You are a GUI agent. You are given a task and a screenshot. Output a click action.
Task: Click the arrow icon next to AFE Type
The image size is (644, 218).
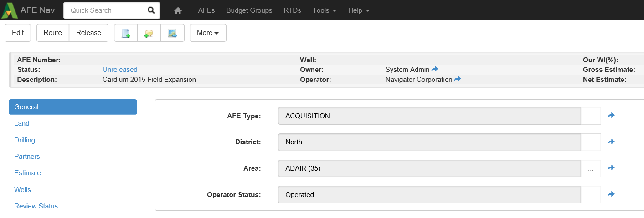[611, 116]
